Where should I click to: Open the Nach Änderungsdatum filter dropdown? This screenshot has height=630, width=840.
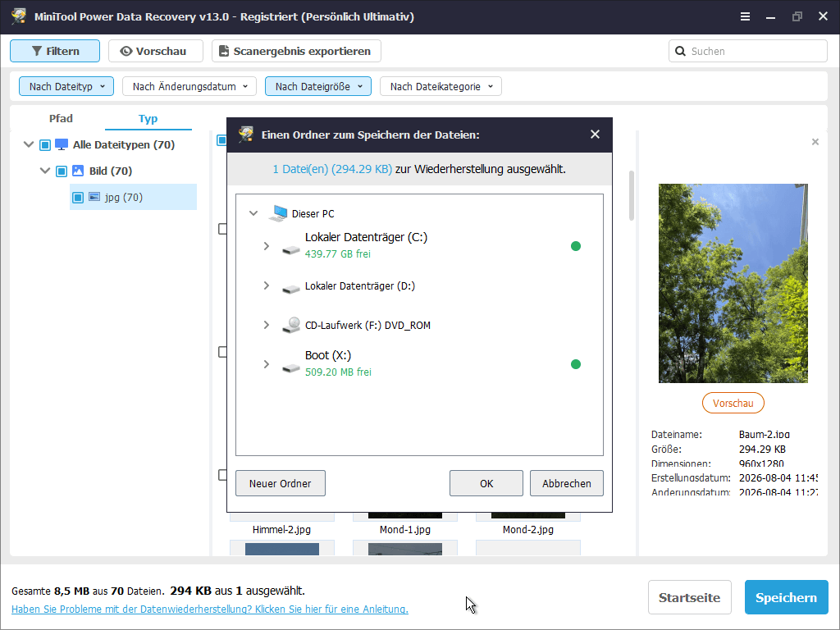[x=189, y=86]
